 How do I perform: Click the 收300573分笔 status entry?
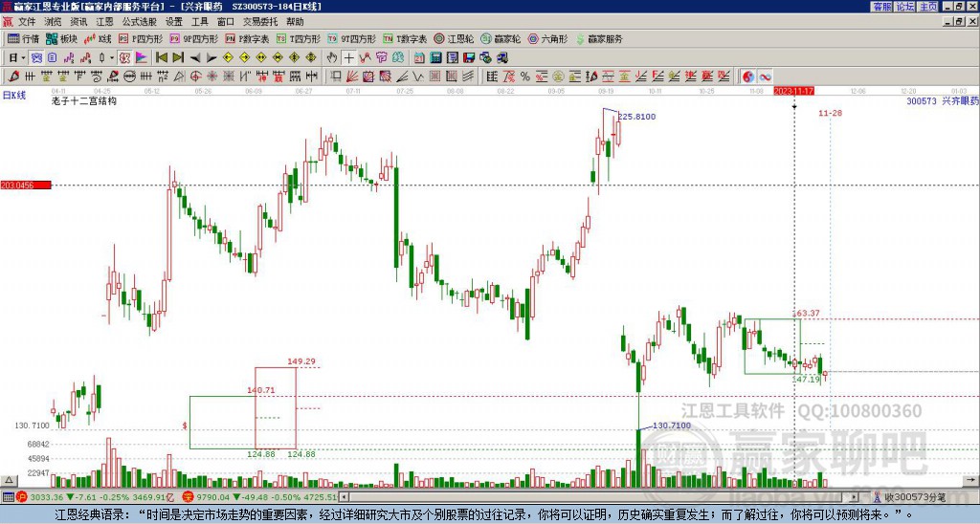point(915,497)
